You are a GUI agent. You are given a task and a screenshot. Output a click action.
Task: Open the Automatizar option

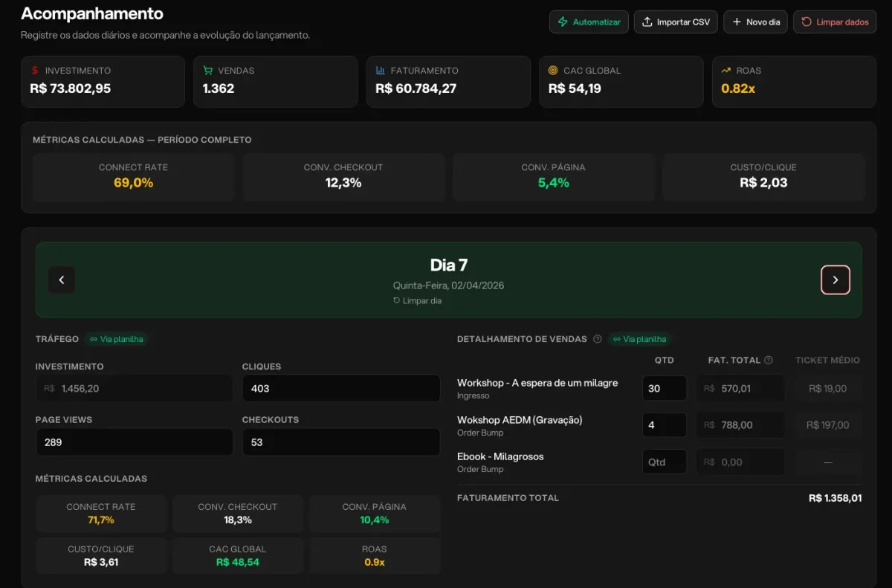coord(589,22)
